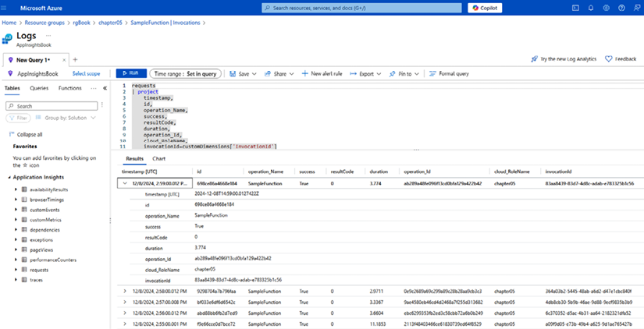Click Collapse all
Screen dimensions: 644x329
25,135
